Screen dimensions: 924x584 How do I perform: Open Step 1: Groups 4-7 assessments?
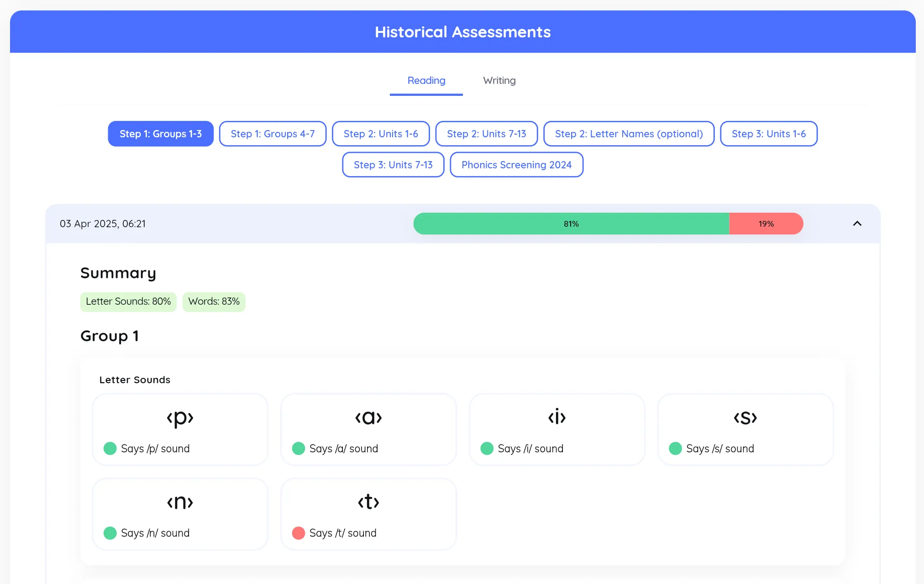[273, 134]
